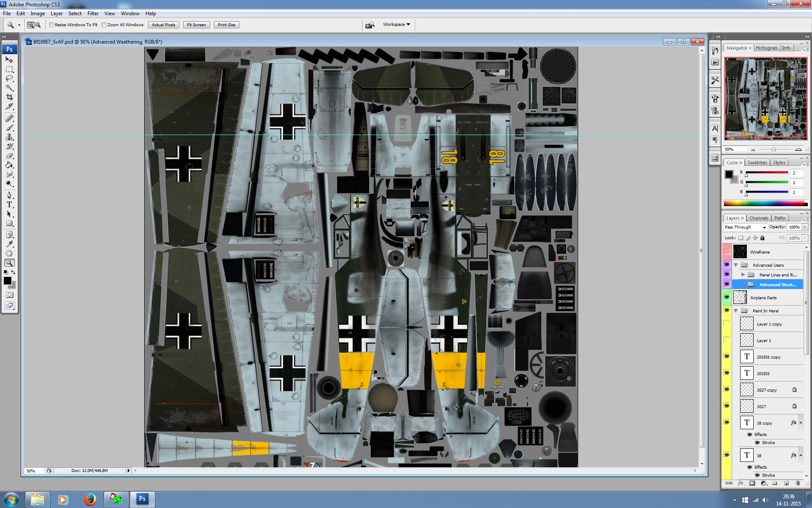Open the Filter menu

coord(93,14)
